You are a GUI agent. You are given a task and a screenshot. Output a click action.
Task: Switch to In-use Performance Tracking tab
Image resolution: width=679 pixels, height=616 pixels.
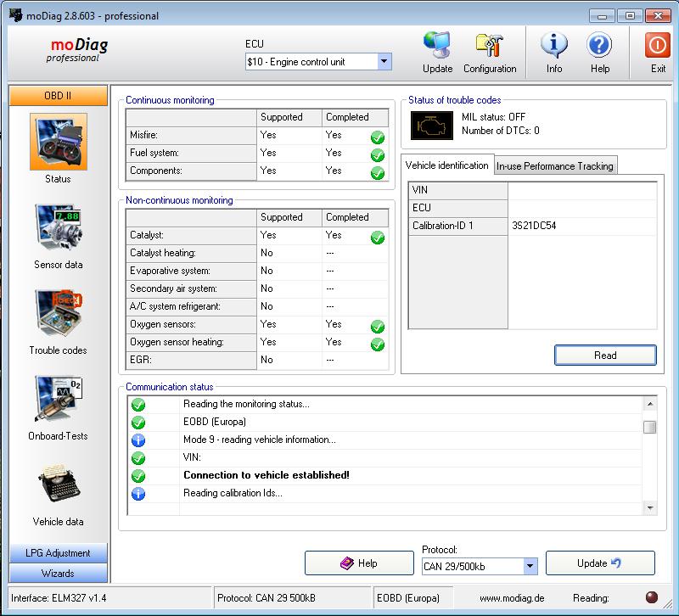(x=555, y=166)
